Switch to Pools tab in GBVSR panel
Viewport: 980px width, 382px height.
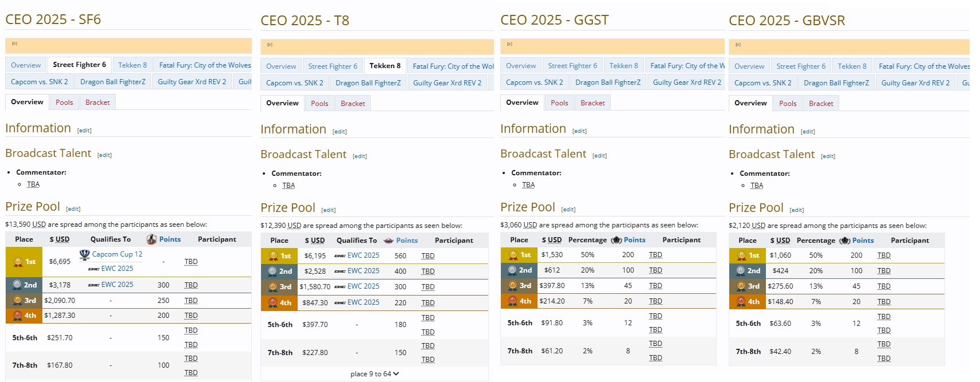pos(788,104)
